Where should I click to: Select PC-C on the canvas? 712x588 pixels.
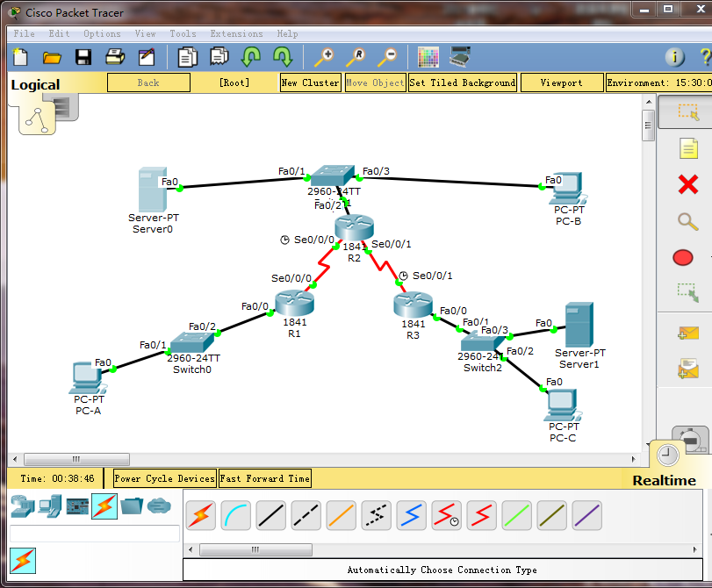click(x=563, y=405)
